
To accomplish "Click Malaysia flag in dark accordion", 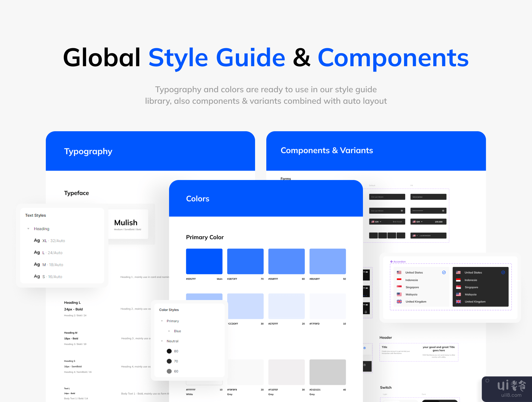I will click(458, 294).
